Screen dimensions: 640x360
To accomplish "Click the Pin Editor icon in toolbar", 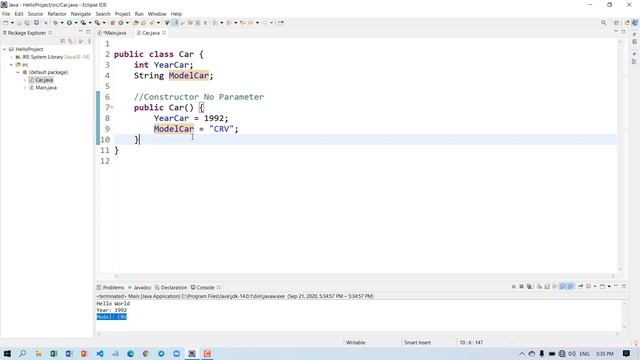I will coord(281,23).
